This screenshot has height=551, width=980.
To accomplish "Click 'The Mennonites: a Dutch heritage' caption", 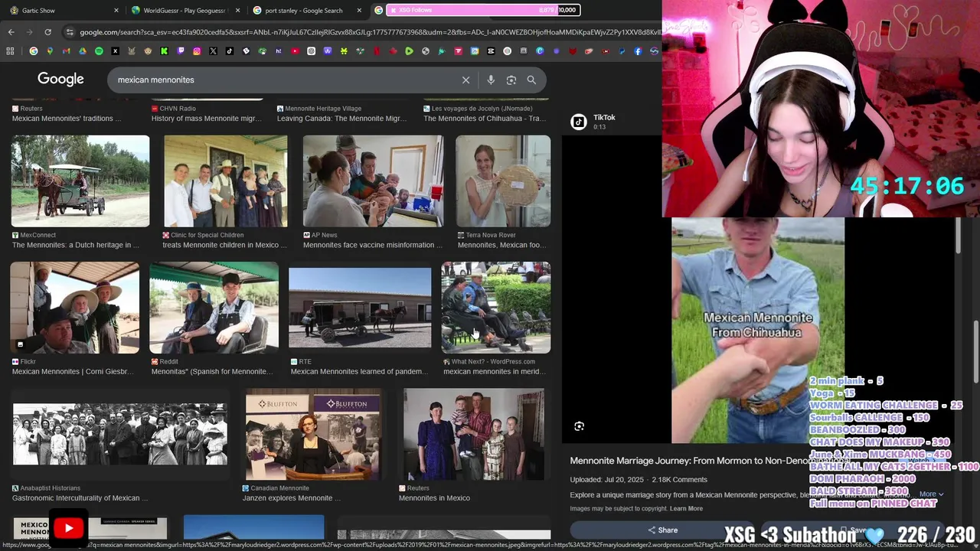I will [x=76, y=245].
